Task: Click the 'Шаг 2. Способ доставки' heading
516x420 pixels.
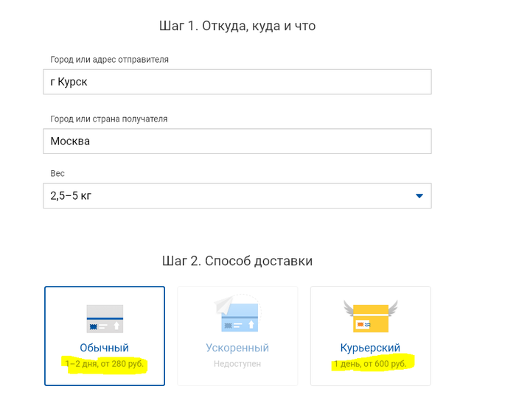Action: [x=237, y=261]
